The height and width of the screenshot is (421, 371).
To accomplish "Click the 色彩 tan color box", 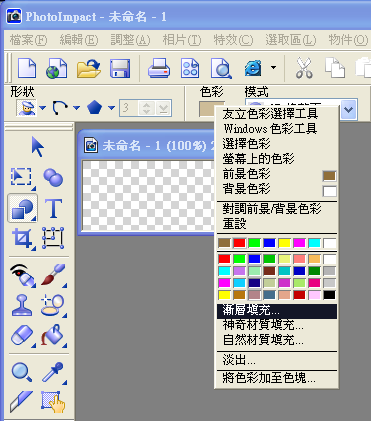I will (206, 109).
